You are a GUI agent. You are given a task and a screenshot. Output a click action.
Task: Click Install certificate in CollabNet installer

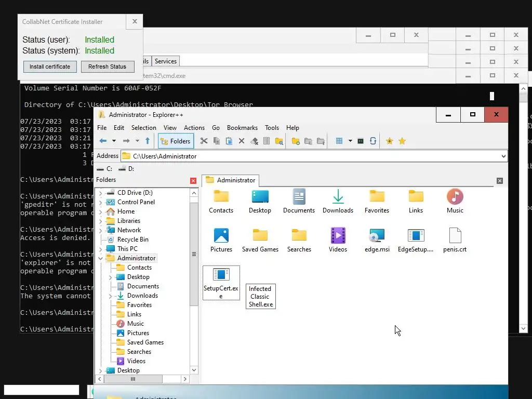(50, 66)
